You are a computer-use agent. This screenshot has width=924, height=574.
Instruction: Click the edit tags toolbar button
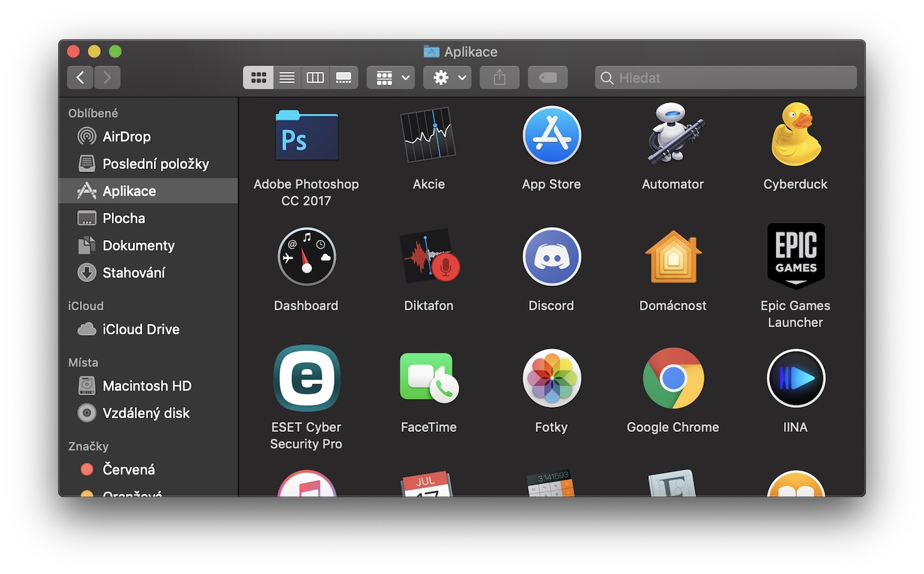[548, 78]
